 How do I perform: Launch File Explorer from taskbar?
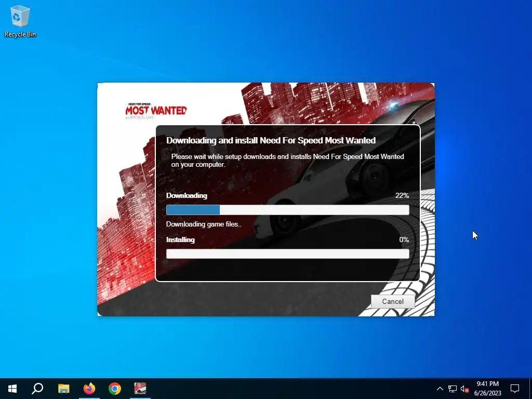[63, 389]
